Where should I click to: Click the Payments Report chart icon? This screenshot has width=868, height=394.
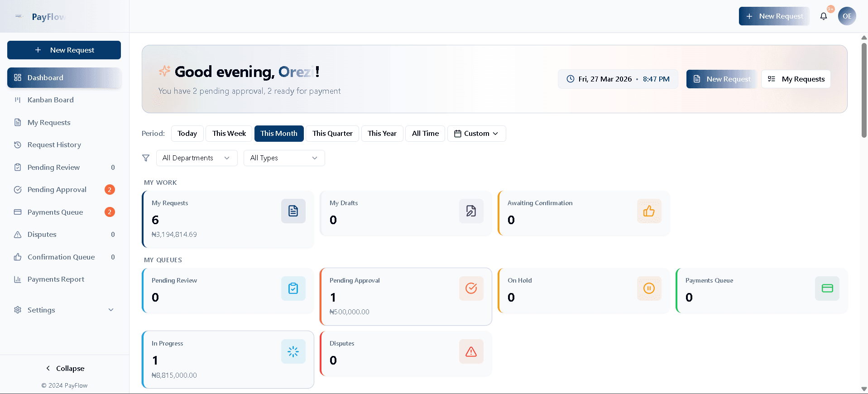click(x=18, y=279)
